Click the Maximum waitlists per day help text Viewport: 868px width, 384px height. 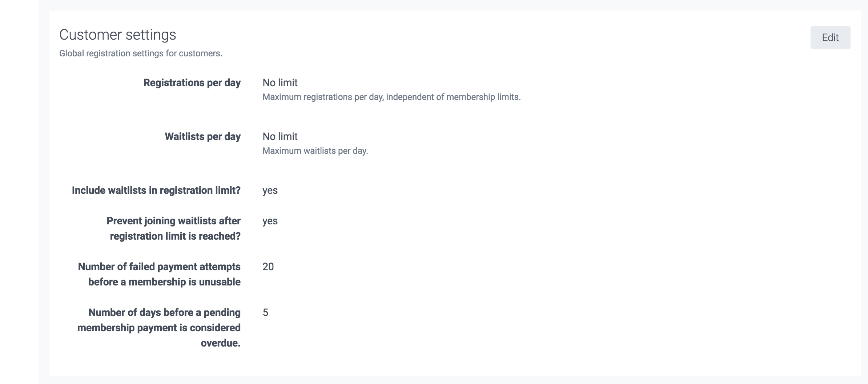[315, 151]
